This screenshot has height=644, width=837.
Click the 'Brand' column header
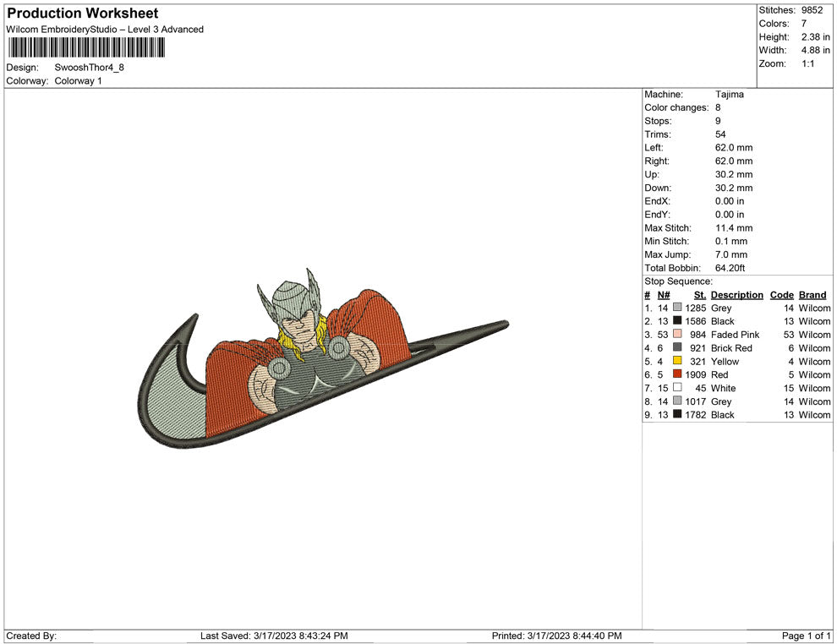pos(812,294)
